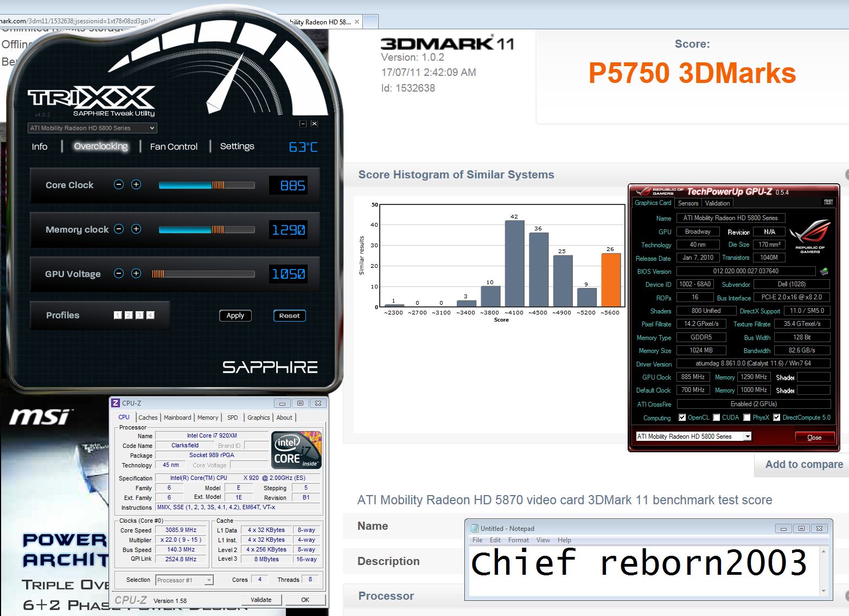Click the GPU Voltage slider
The image size is (849, 616).
(203, 274)
